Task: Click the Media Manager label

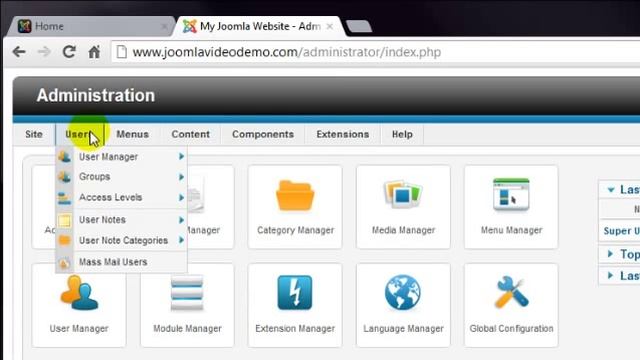Action: point(403,230)
